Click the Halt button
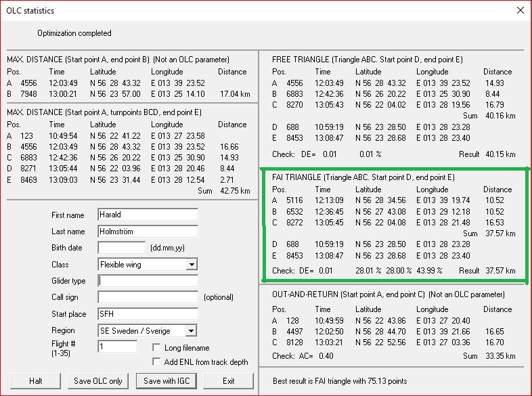The image size is (532, 396). coord(36,381)
